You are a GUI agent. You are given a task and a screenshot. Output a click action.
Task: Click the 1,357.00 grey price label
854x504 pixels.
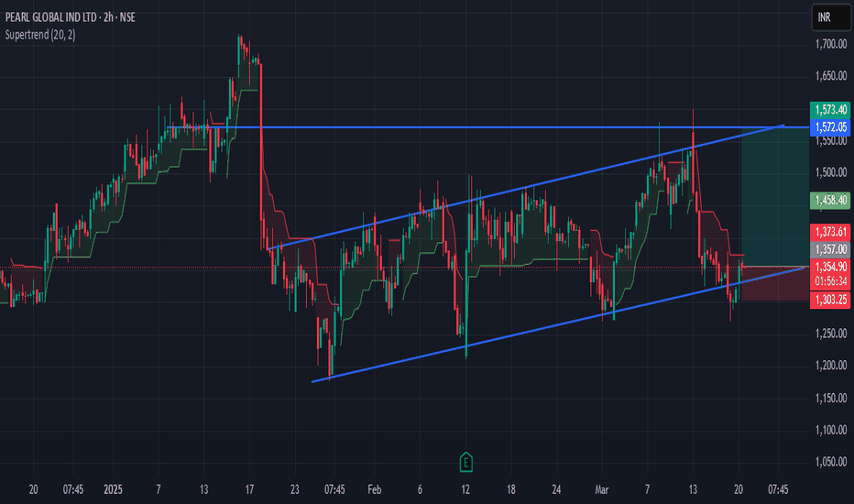(830, 249)
